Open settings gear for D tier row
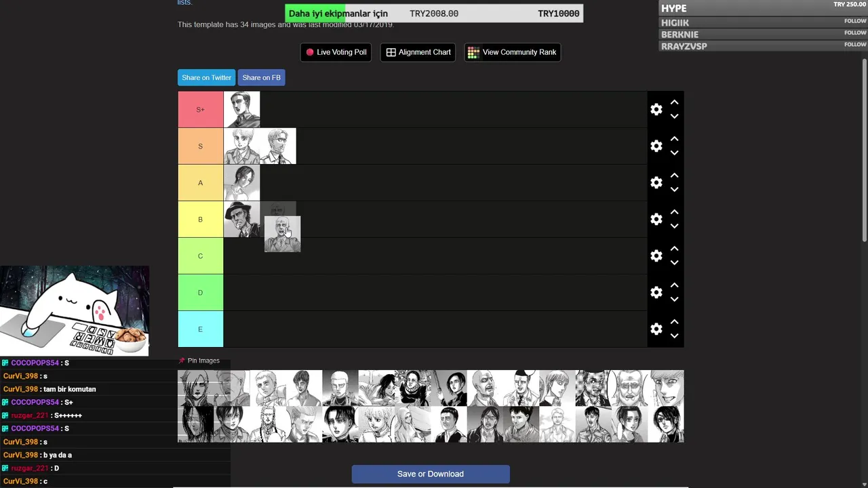 (x=656, y=292)
